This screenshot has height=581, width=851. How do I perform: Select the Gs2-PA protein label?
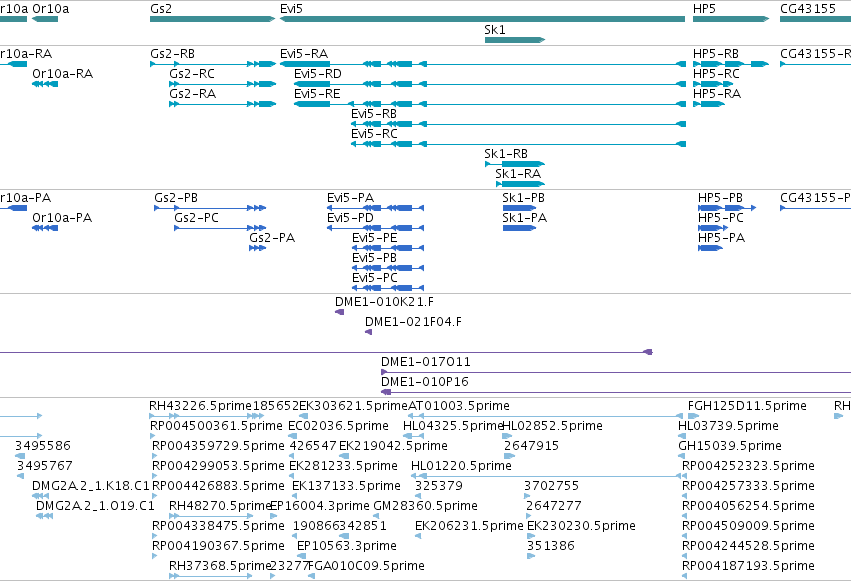tap(272, 238)
